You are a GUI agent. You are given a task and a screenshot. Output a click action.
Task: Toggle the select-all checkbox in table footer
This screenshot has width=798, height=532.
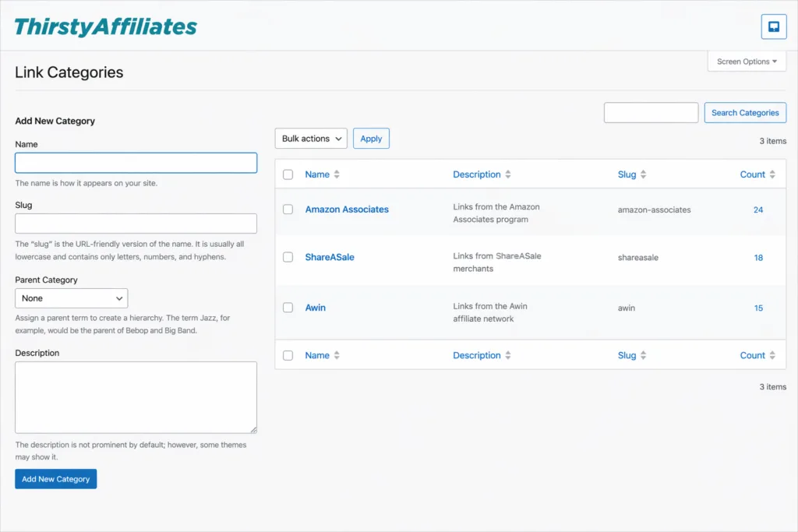(x=288, y=355)
